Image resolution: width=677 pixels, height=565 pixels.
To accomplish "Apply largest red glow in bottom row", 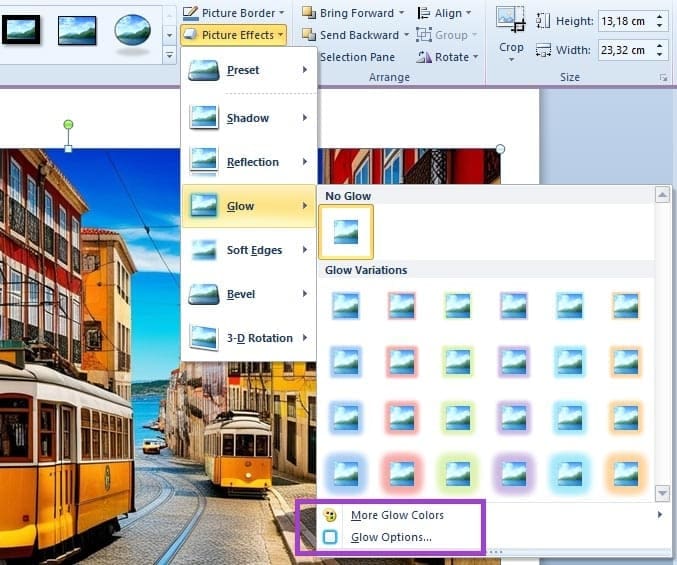I will 402,473.
